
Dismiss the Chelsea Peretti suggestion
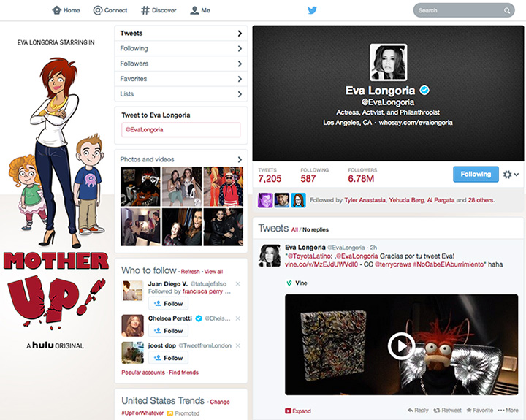coord(238,318)
